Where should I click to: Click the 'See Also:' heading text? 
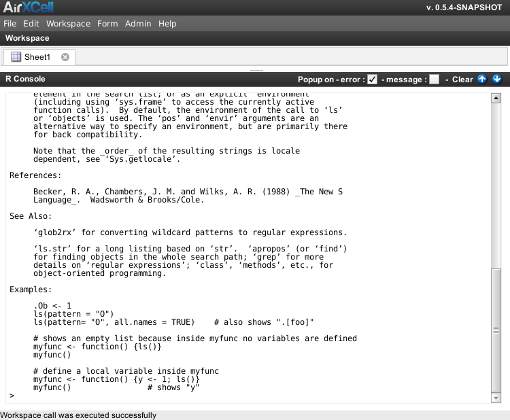(x=30, y=216)
